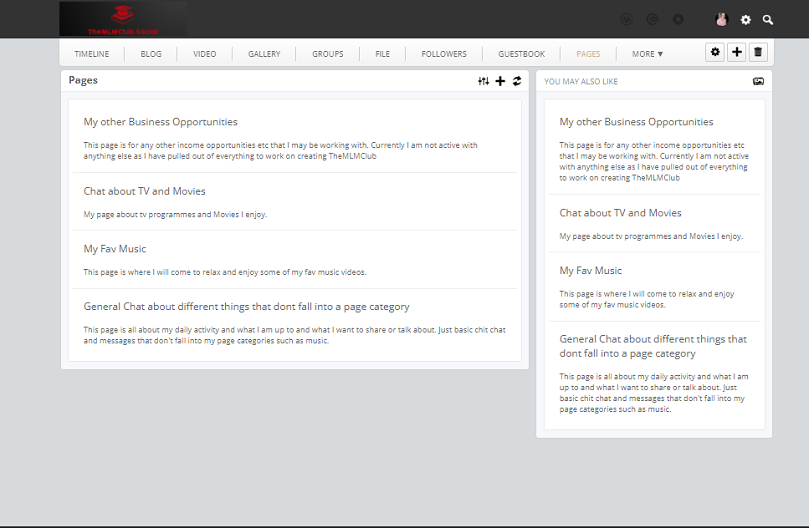The width and height of the screenshot is (809, 528).
Task: Click 'My page about tv programmes' description in Pages panel
Action: [x=175, y=214]
